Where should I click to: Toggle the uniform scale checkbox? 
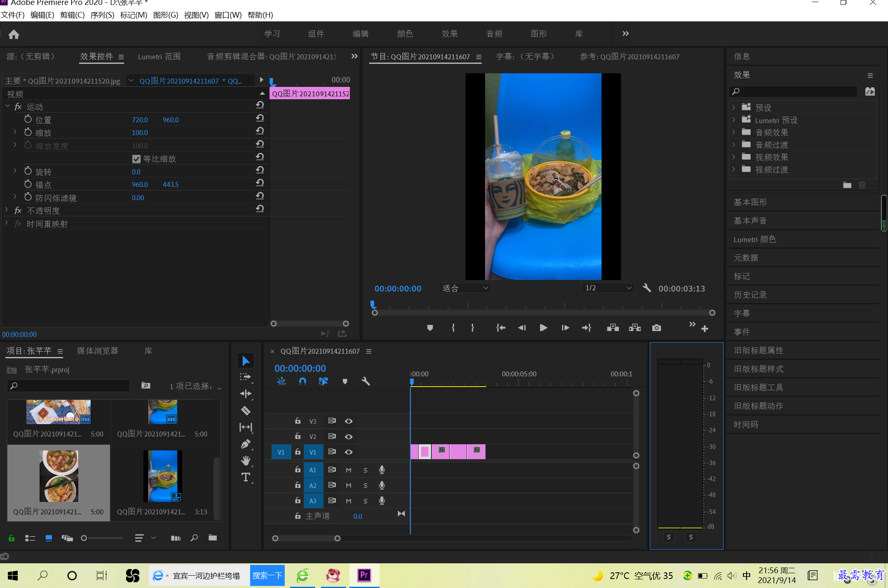(136, 159)
